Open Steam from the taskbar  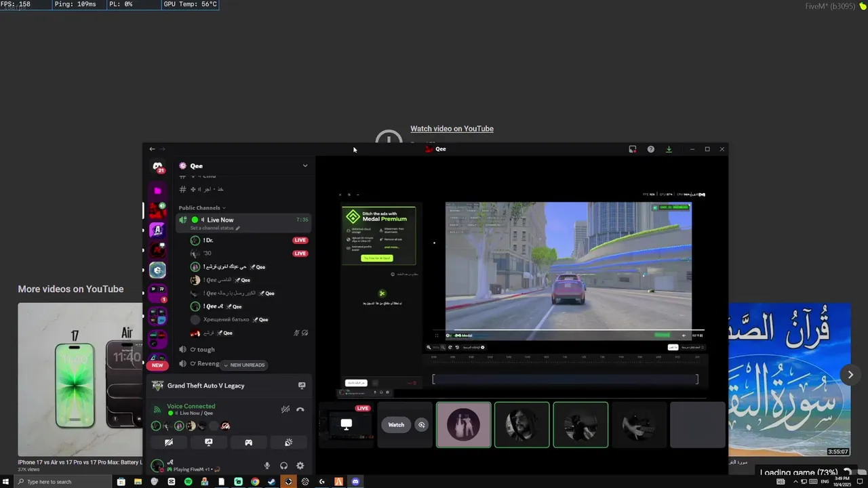[272, 482]
